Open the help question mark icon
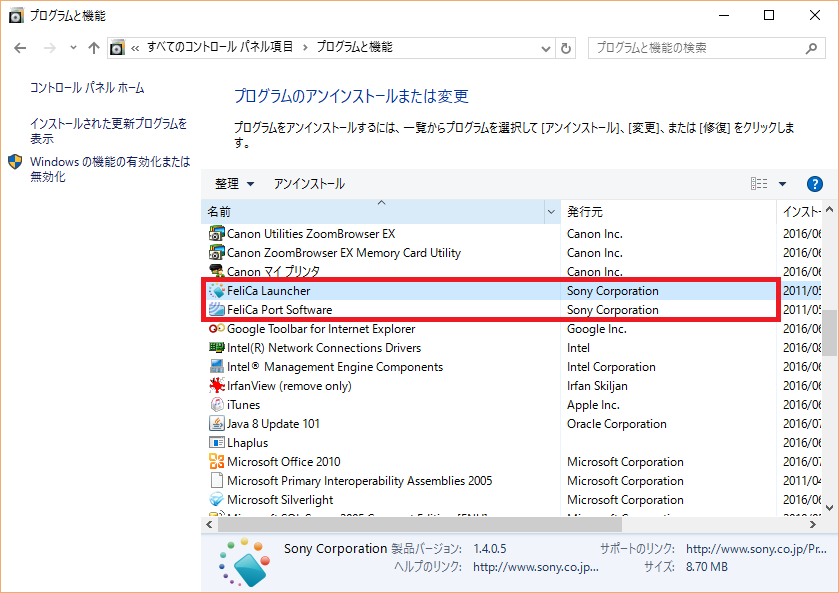This screenshot has width=839, height=593. click(814, 184)
